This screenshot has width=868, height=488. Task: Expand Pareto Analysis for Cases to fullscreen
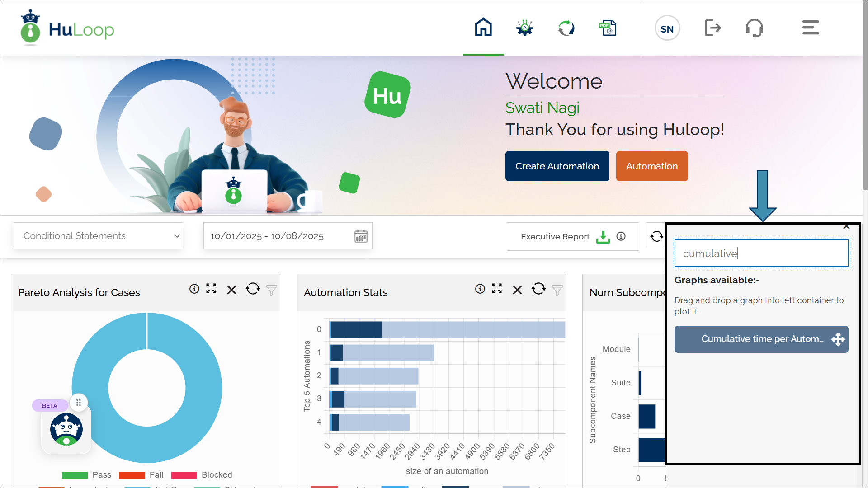tap(211, 289)
